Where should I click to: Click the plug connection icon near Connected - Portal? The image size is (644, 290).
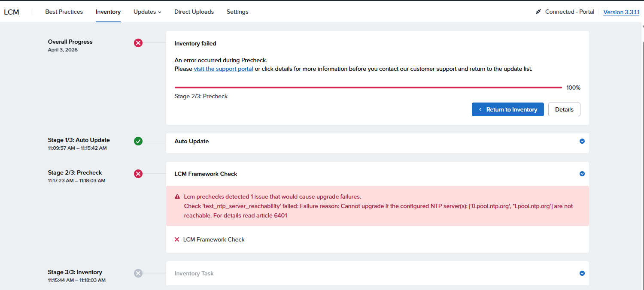pos(538,12)
